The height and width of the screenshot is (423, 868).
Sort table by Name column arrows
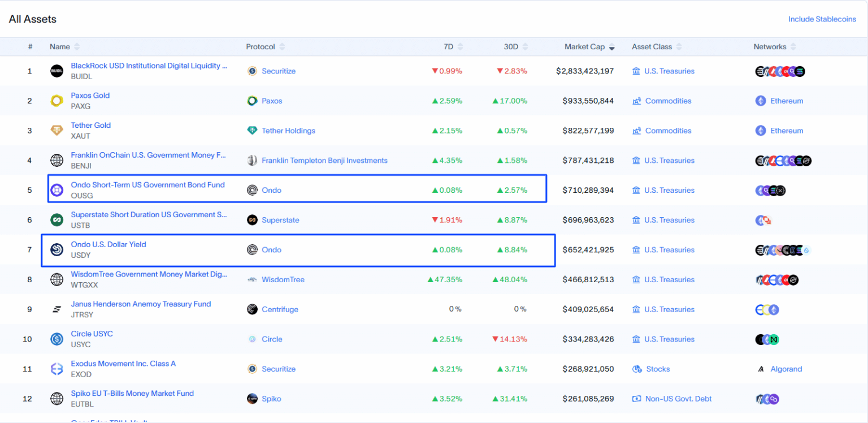(x=77, y=47)
